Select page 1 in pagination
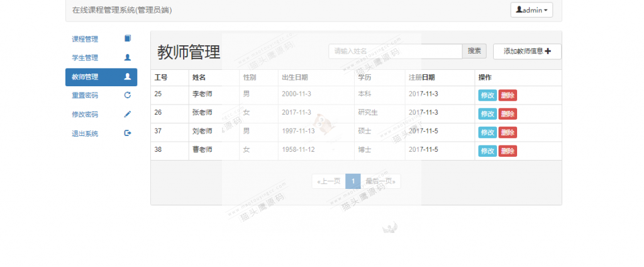The width and height of the screenshot is (644, 267). (x=353, y=181)
